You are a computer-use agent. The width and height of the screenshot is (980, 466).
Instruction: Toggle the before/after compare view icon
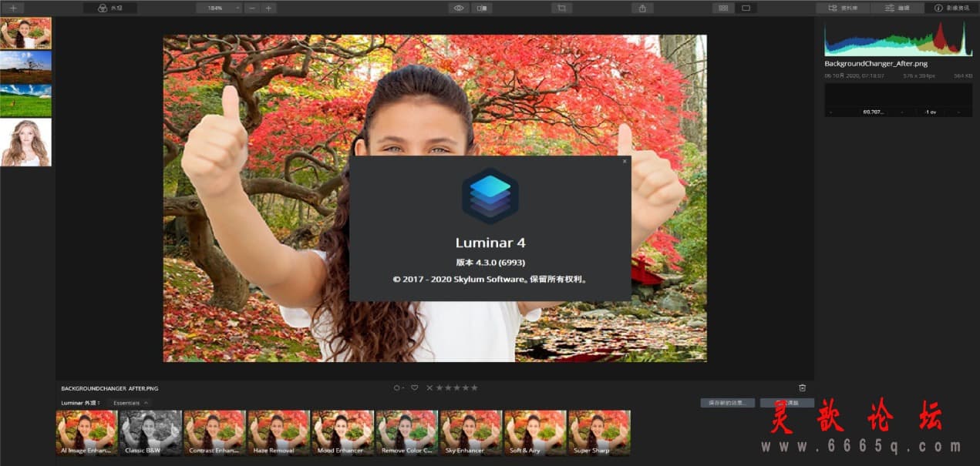(482, 8)
